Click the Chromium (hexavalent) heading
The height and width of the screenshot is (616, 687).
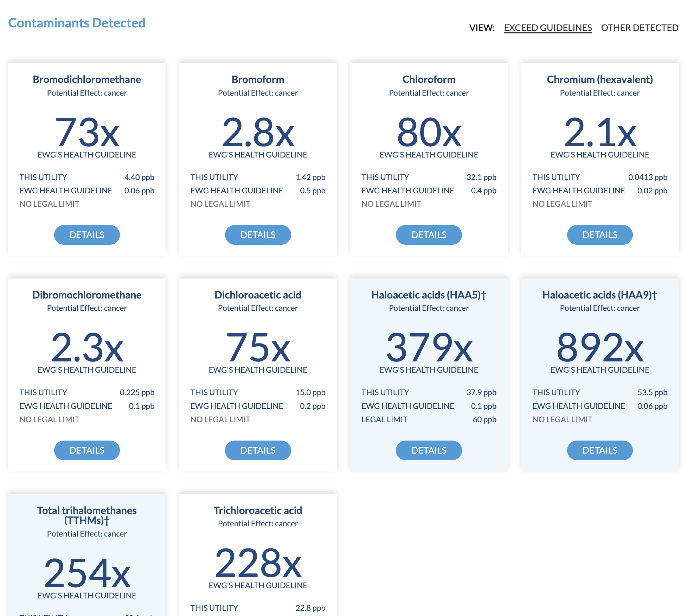[x=600, y=79]
